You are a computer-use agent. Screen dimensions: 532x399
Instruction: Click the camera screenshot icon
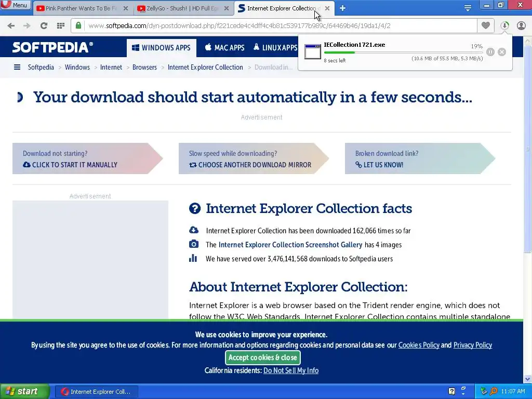point(194,244)
